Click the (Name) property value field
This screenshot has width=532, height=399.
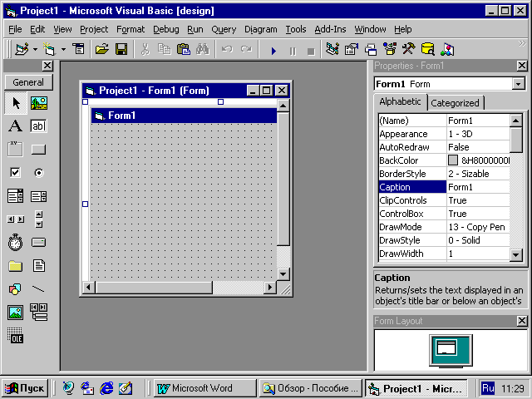478,121
